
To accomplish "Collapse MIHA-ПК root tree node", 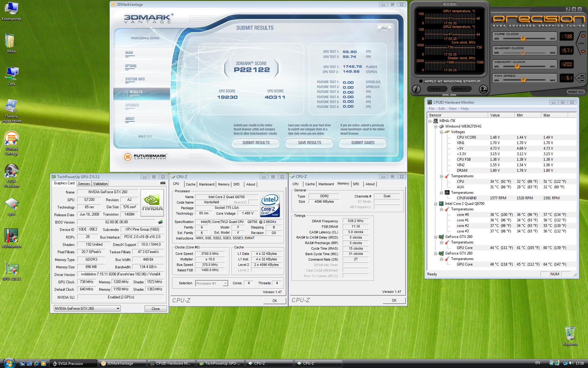I will coord(430,121).
